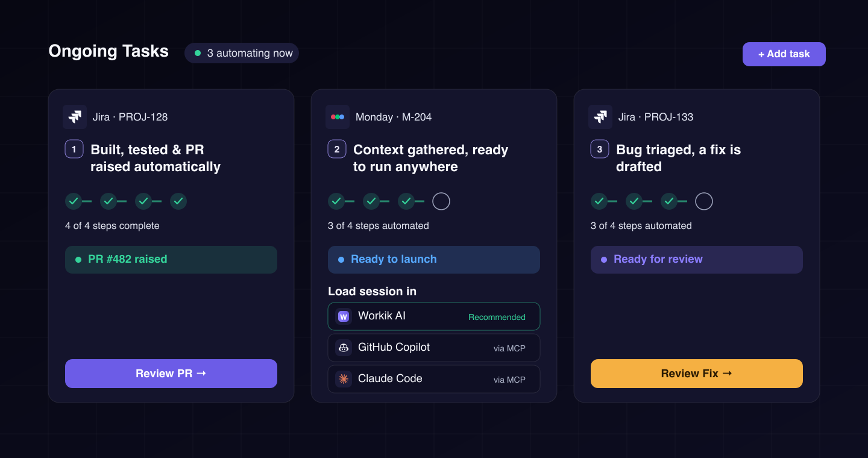Add a new task
This screenshot has width=868, height=458.
coord(784,54)
